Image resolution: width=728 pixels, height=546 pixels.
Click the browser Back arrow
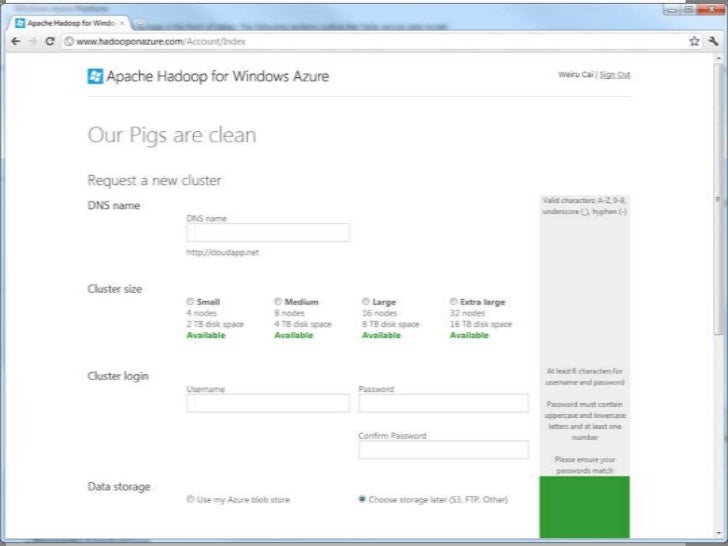tap(16, 41)
